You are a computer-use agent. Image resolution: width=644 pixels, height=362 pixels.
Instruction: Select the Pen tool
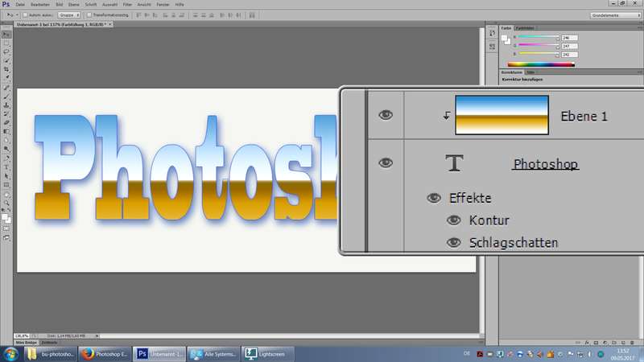point(6,158)
